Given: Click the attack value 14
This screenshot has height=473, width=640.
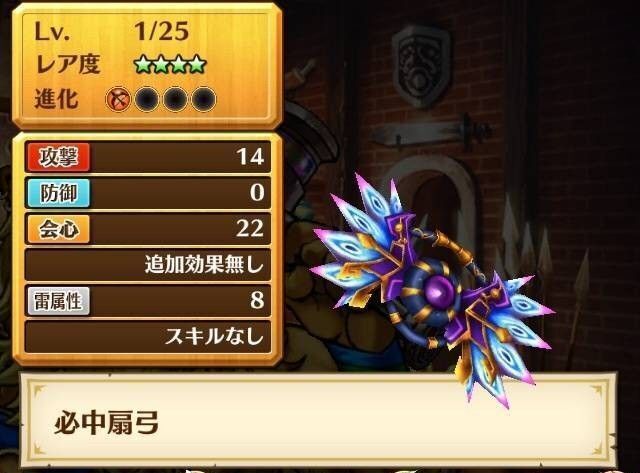Looking at the screenshot, I should pyautogui.click(x=250, y=157).
